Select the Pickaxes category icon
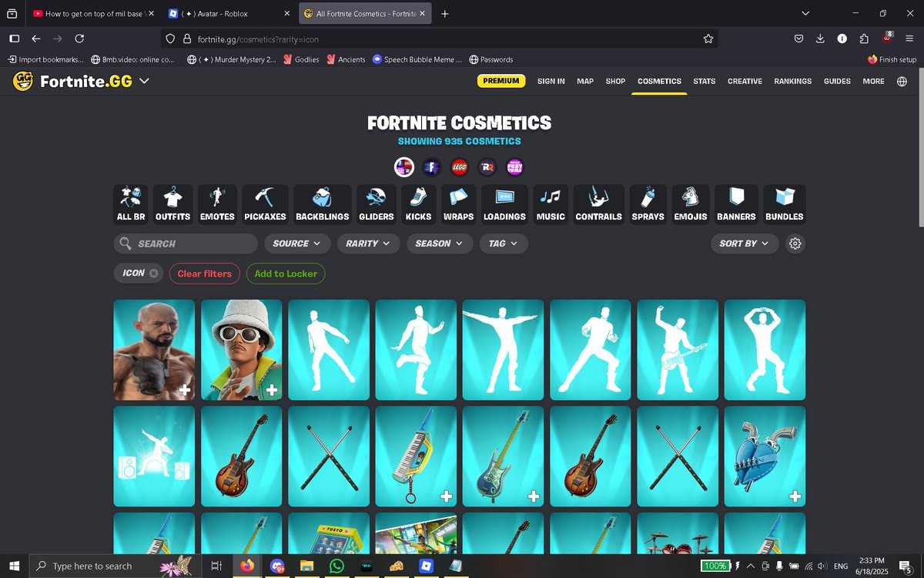Screen dimensions: 924x578 pyautogui.click(x=265, y=204)
